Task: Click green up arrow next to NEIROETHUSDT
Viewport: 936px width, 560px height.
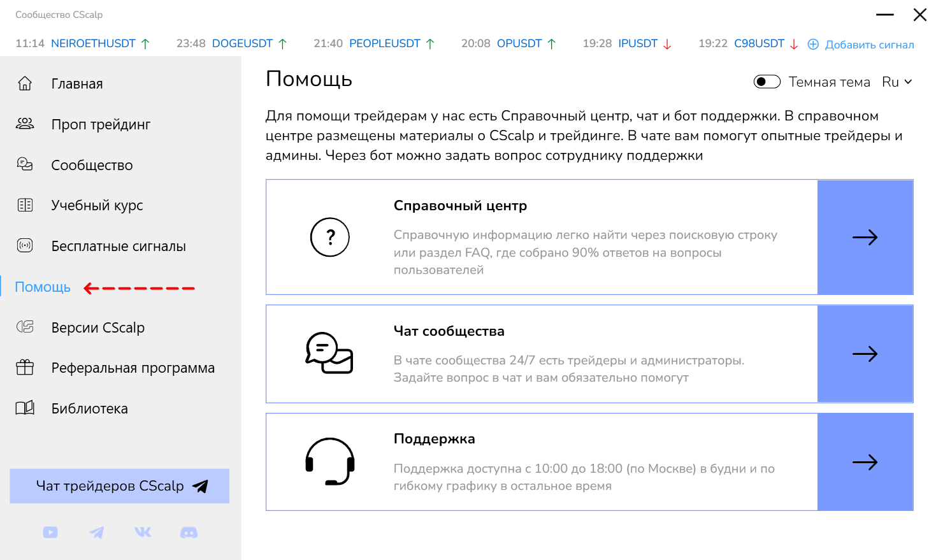Action: tap(145, 43)
